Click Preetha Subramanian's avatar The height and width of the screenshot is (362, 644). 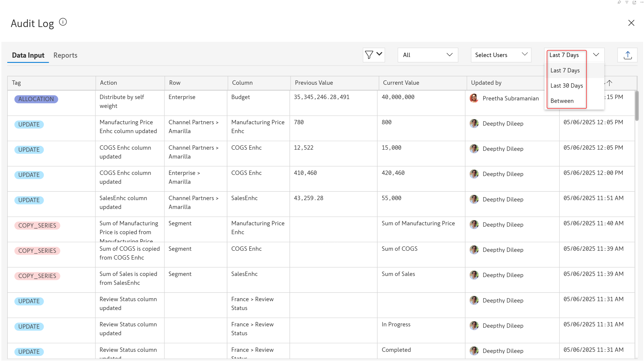pyautogui.click(x=474, y=98)
